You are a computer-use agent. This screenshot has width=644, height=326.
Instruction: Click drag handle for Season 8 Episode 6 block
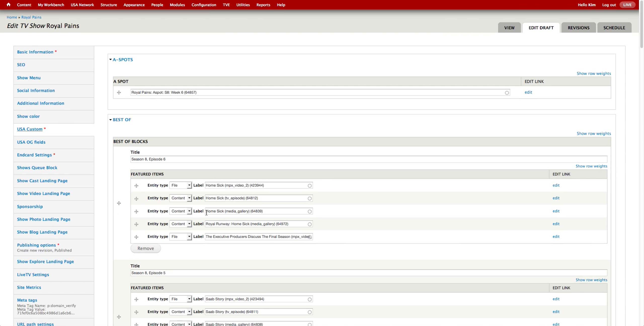tap(119, 203)
